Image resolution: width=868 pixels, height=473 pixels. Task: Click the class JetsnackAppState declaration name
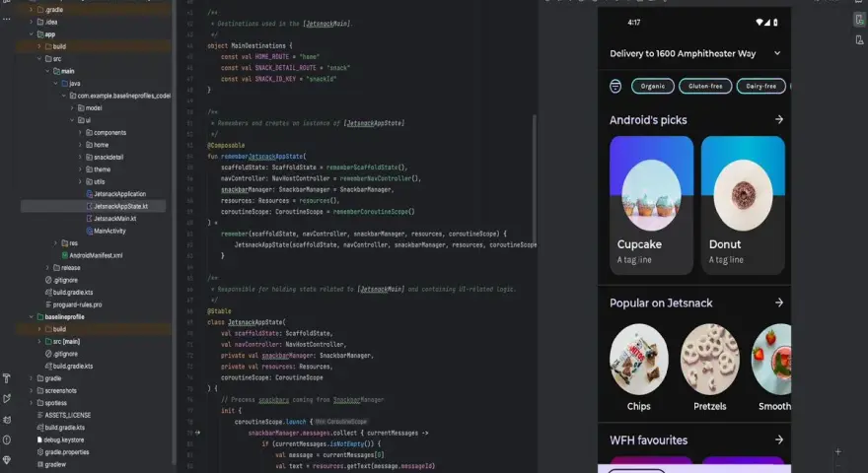pyautogui.click(x=255, y=322)
